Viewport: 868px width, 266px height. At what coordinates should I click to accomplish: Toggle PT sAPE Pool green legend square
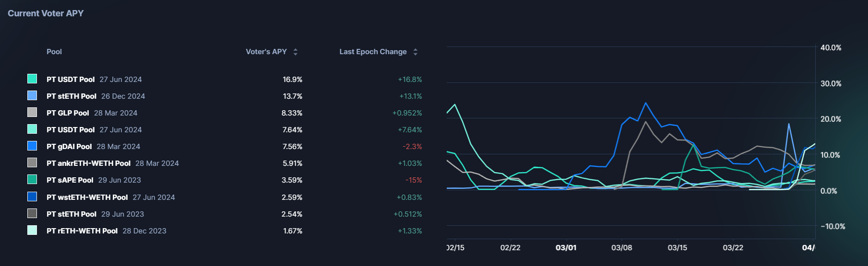tap(32, 179)
